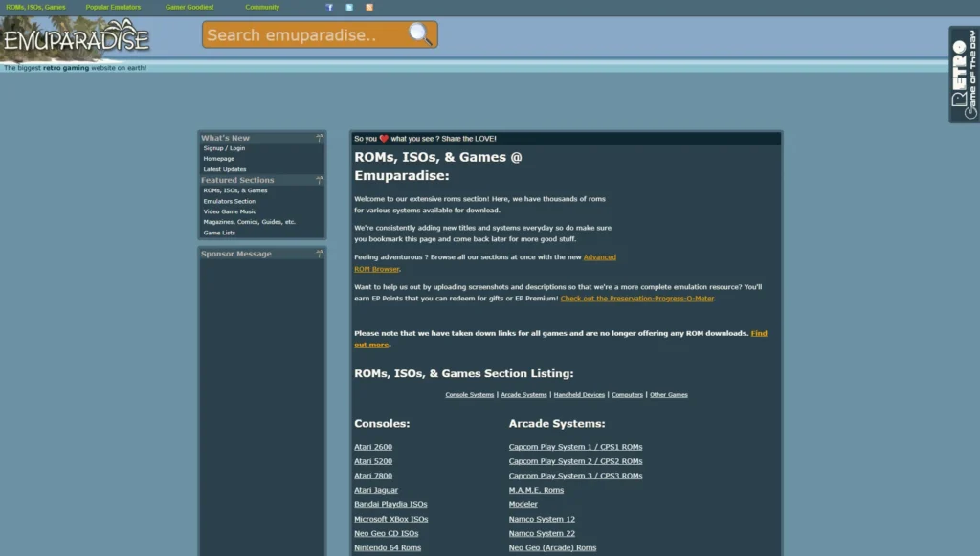Screen dimensions: 980x556
Task: Open Capcom Play System 1 / CPS1 ROMs
Action: [575, 447]
